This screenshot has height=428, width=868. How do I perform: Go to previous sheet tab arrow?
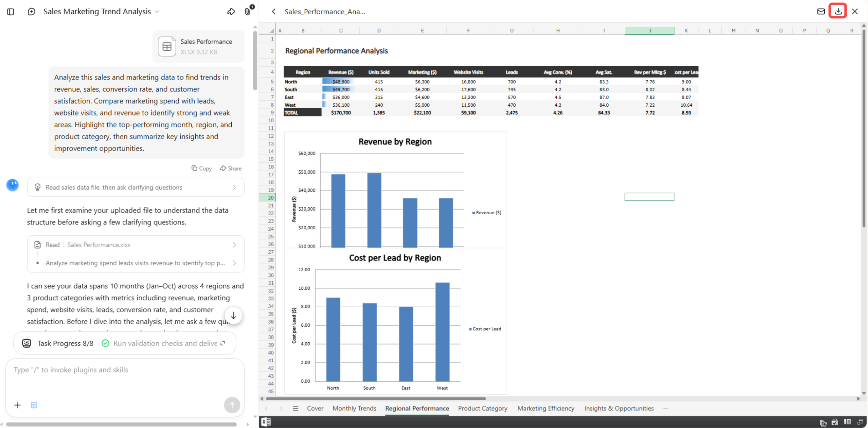point(266,408)
